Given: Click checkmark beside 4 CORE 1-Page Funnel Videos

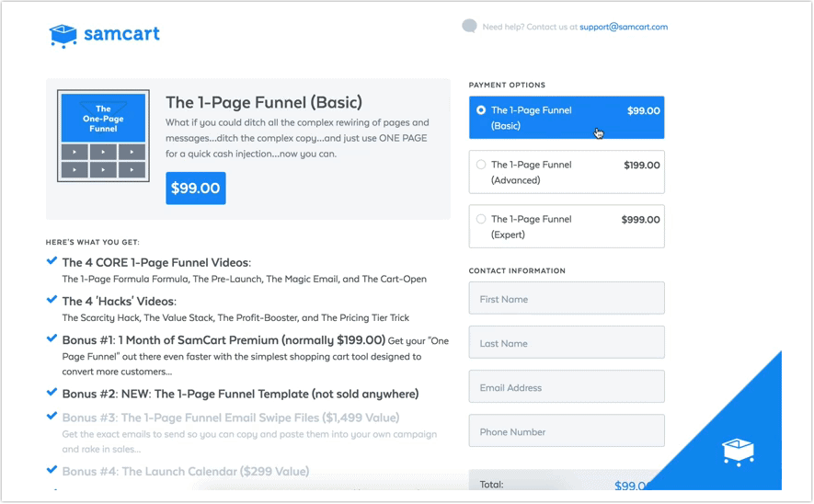Looking at the screenshot, I should tap(52, 261).
